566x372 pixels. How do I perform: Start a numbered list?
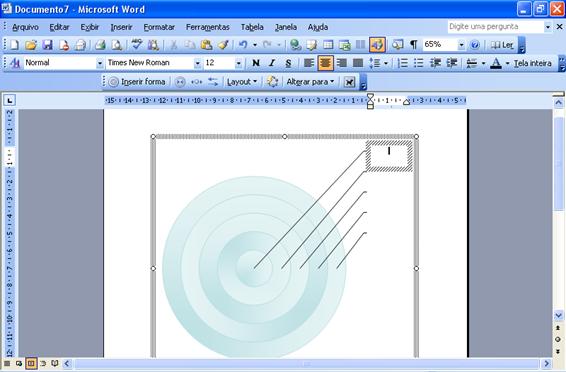click(402, 64)
